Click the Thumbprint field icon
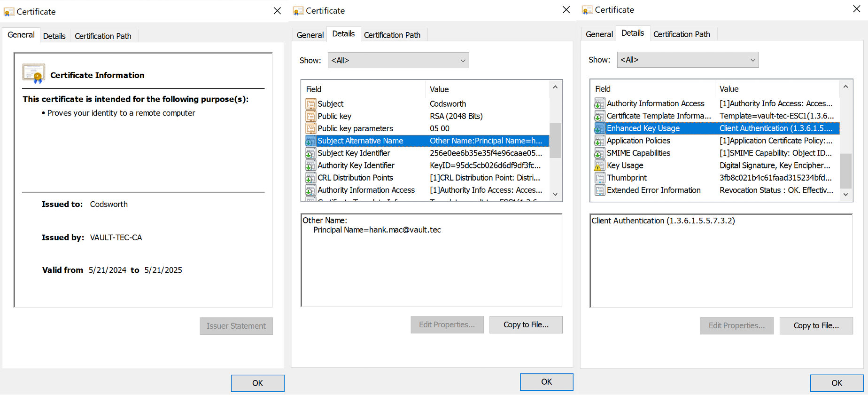Viewport: 868px width, 395px height. [x=599, y=178]
